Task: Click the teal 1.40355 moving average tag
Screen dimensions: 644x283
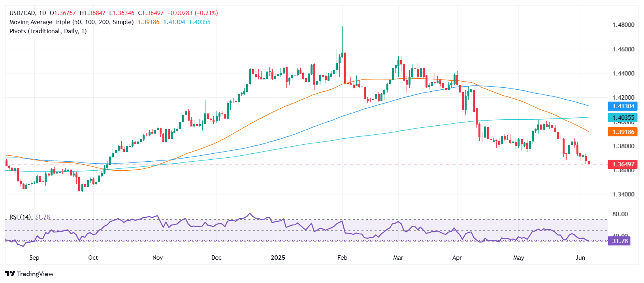Action: (623, 118)
